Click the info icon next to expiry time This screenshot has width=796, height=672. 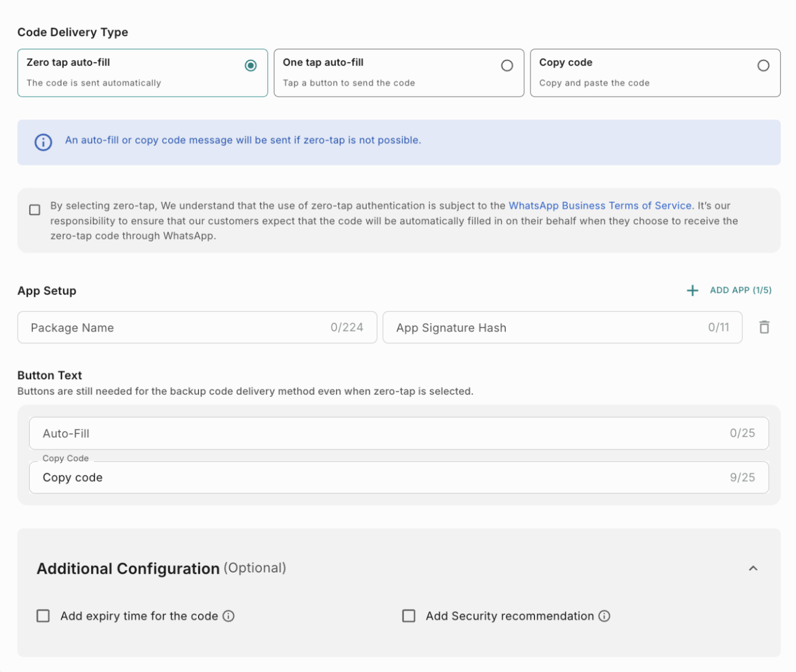pyautogui.click(x=229, y=616)
